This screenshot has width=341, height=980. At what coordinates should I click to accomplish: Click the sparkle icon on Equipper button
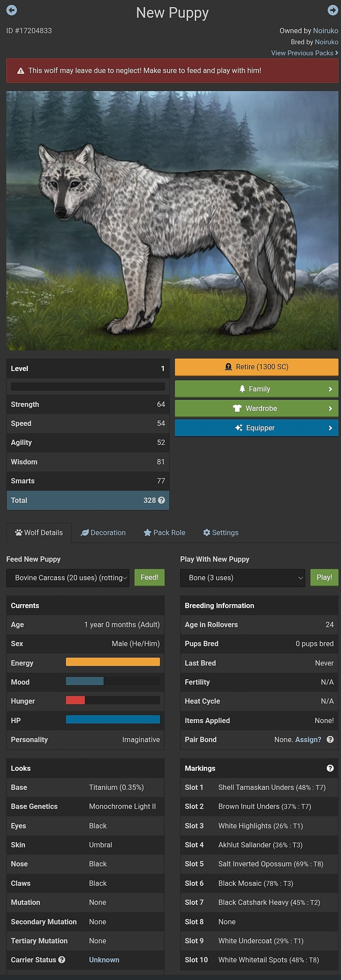239,428
